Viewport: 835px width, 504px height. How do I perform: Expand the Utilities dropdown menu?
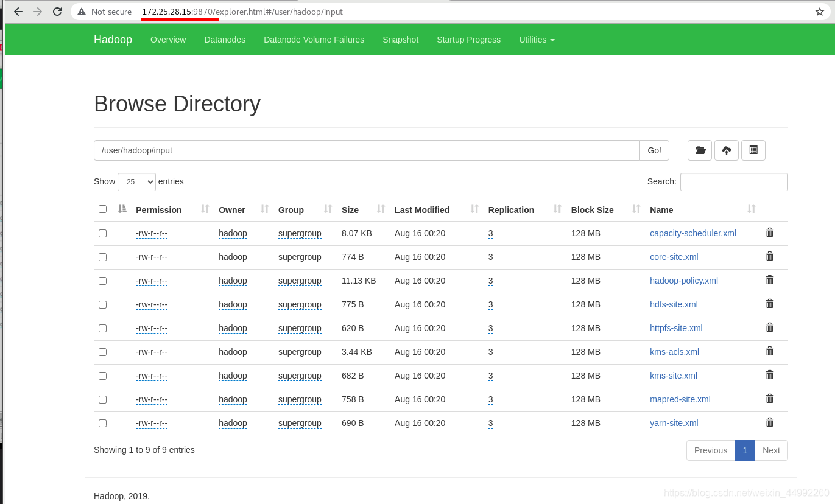537,40
